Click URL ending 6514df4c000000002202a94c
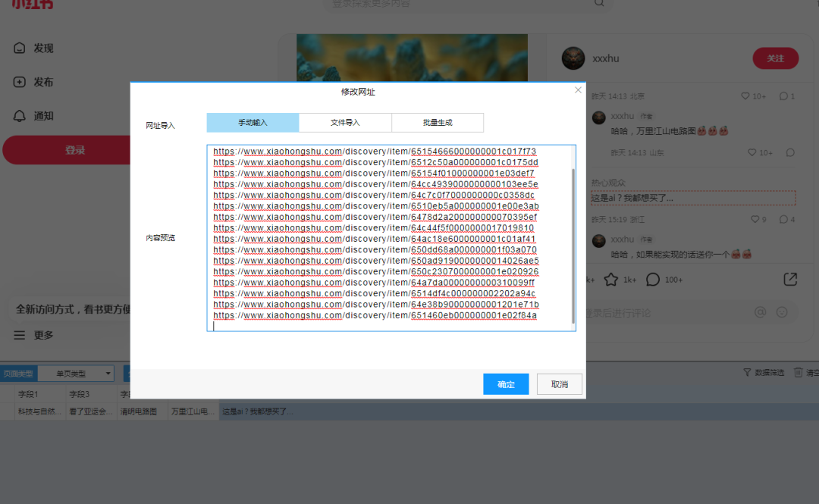Image resolution: width=819 pixels, height=504 pixels. [374, 293]
